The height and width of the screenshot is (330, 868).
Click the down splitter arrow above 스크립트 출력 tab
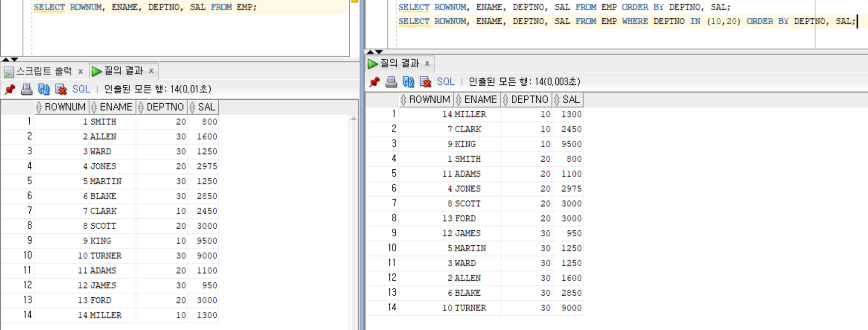(14, 59)
